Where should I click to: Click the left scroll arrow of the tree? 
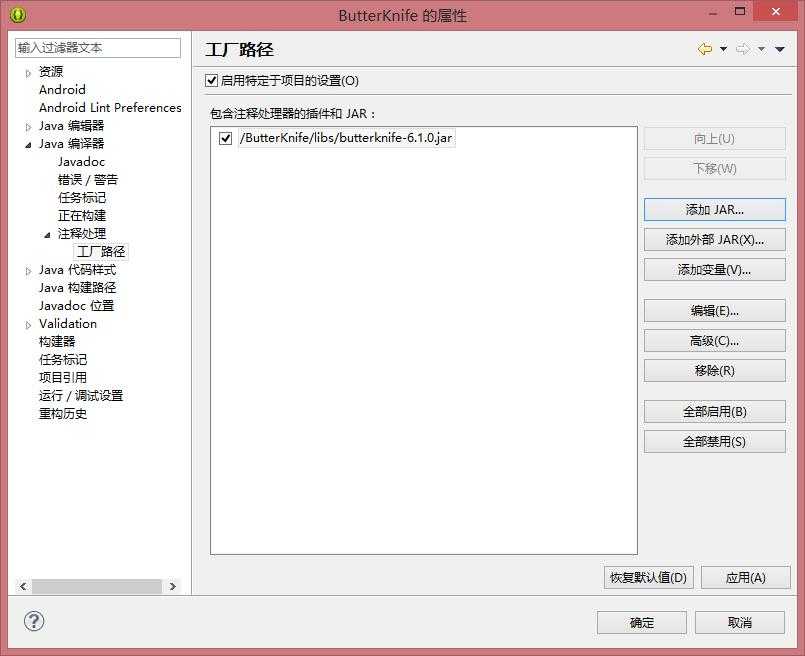click(23, 586)
